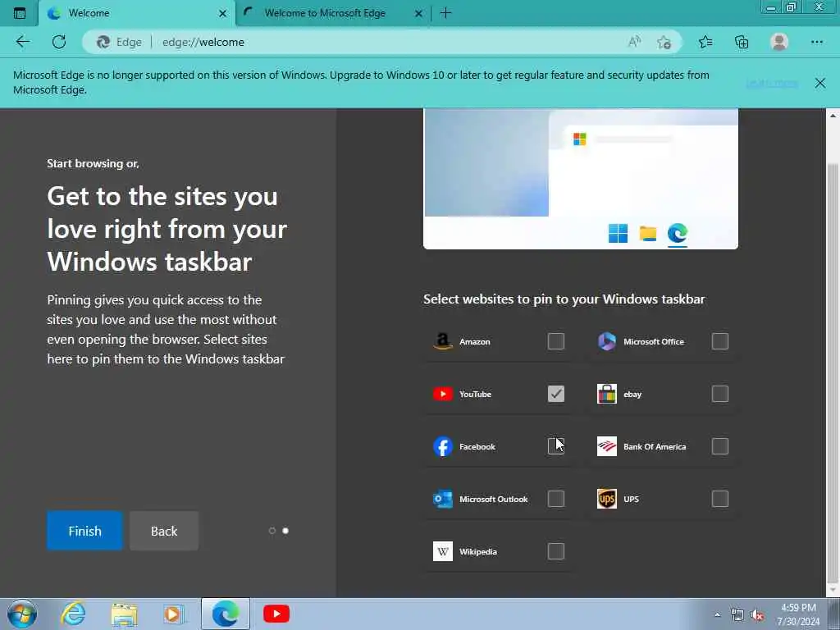Click the Finish button

84,531
